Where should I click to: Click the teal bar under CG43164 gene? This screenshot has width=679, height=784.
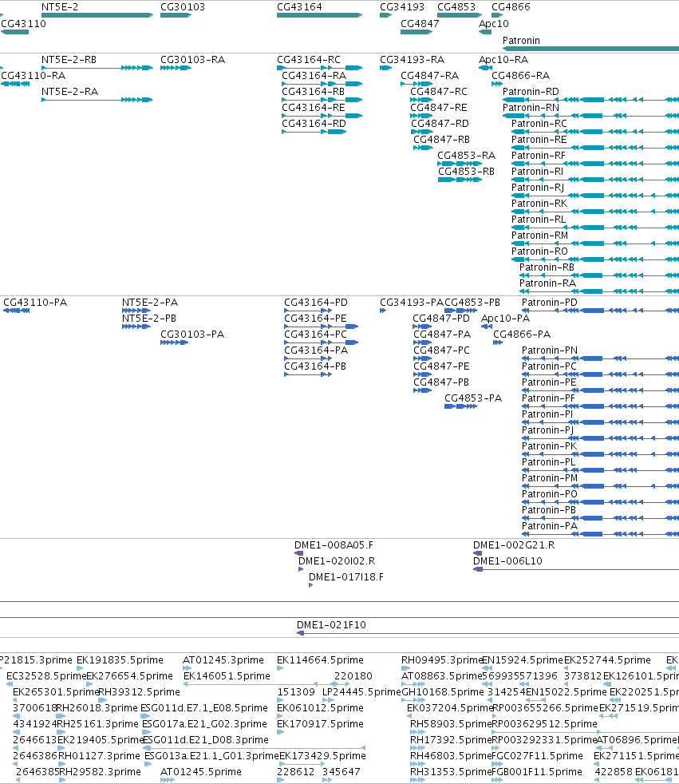[320, 15]
